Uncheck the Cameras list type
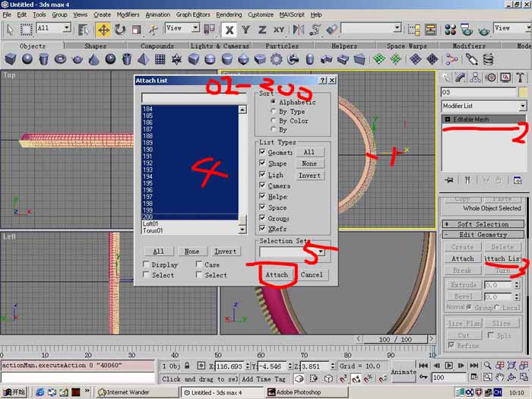The height and width of the screenshot is (399, 532). [x=262, y=185]
